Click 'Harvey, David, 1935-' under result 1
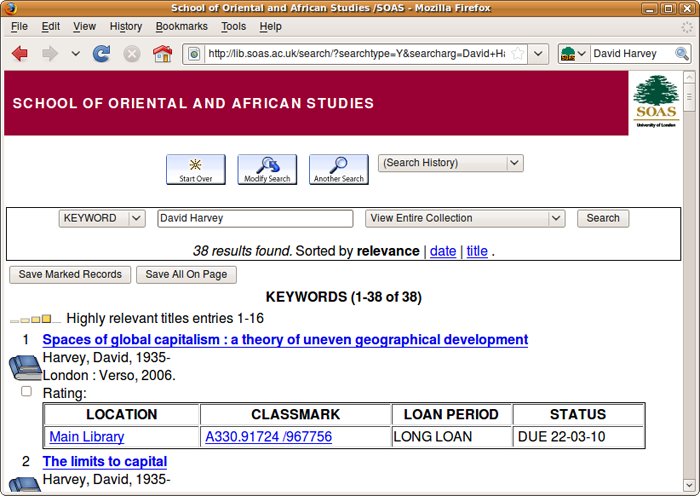This screenshot has width=700, height=496. (x=106, y=358)
